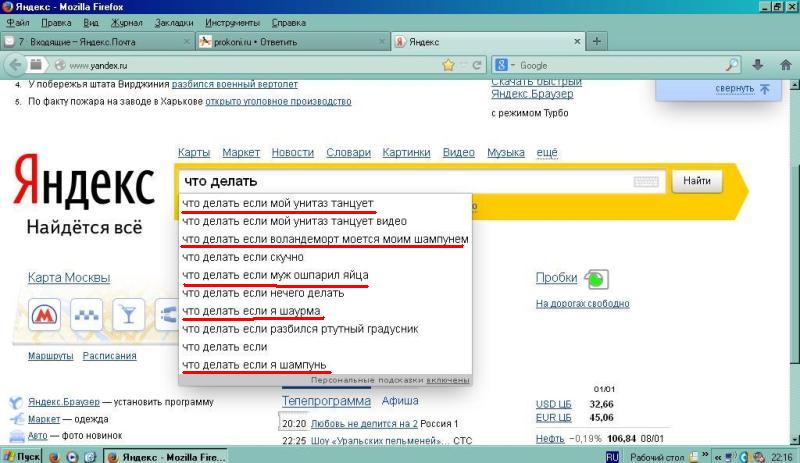Viewport: 800px width, 463px height.
Task: Click the metro icon under Карта Москвы
Action: (42, 316)
